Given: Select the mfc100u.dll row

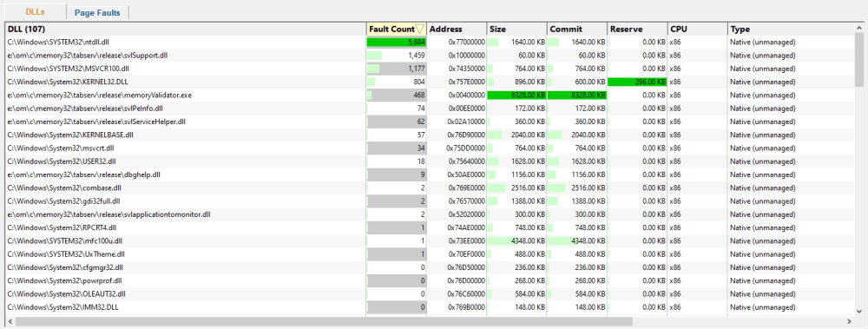Looking at the screenshot, I should (431, 241).
